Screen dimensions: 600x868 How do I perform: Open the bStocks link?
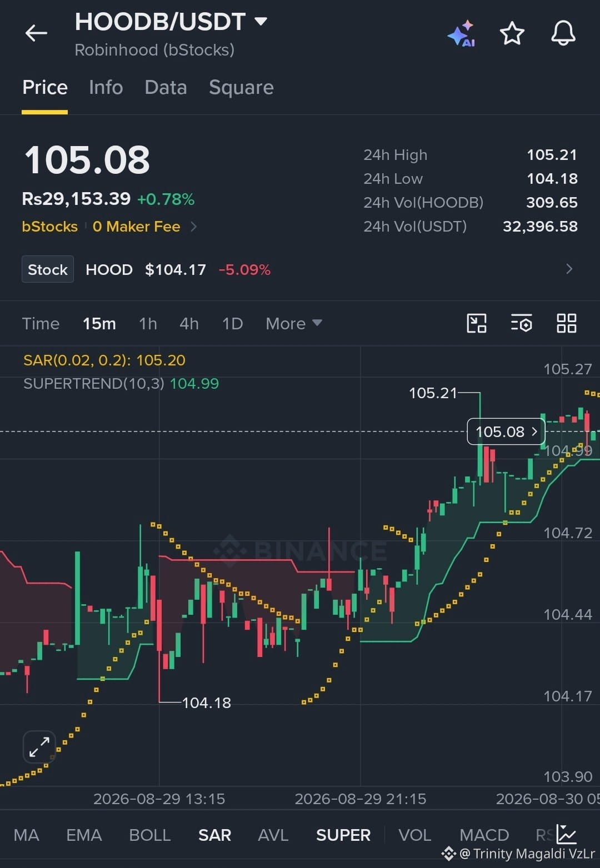[50, 227]
